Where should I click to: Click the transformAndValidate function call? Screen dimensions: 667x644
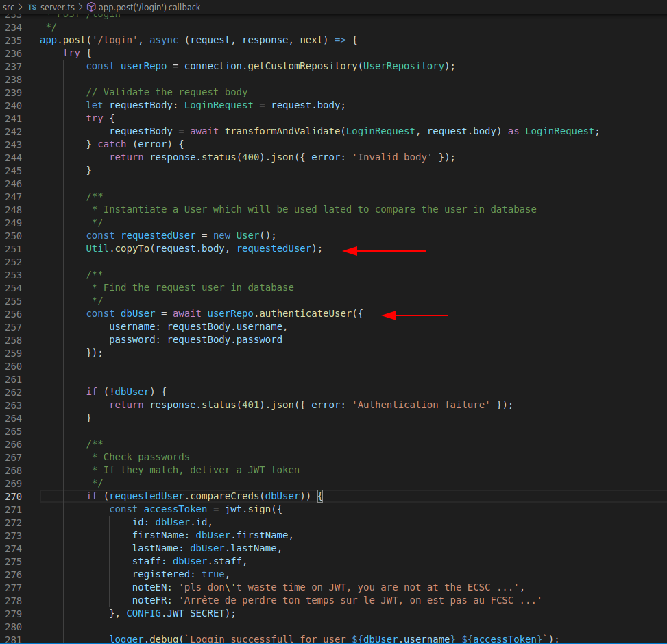click(282, 131)
